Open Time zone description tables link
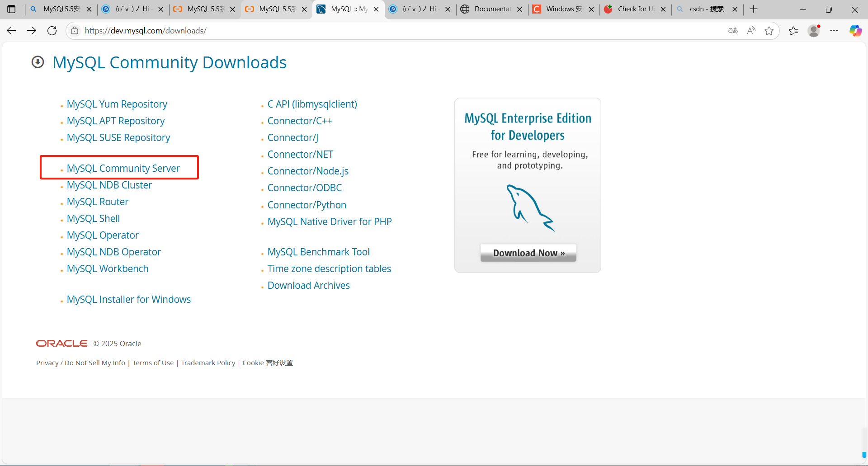 (x=329, y=268)
